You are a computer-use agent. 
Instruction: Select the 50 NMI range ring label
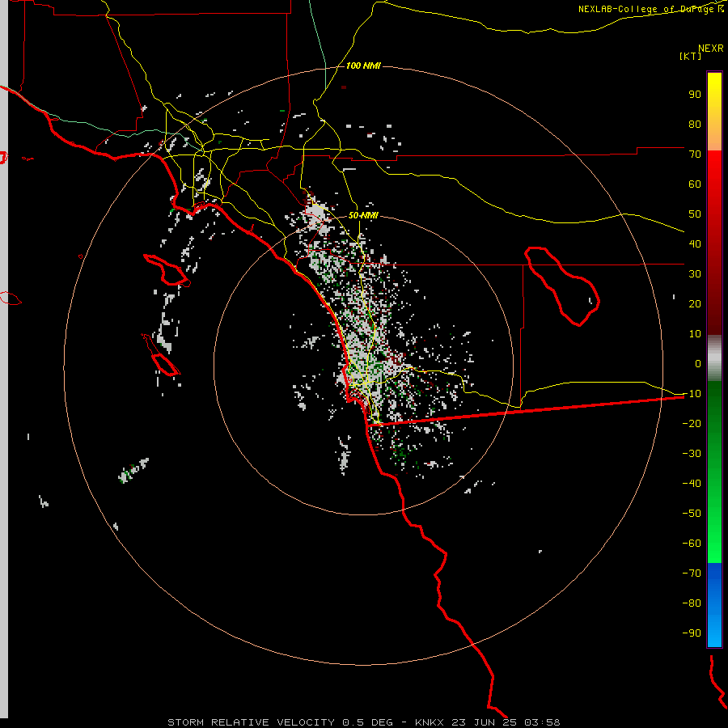click(363, 215)
